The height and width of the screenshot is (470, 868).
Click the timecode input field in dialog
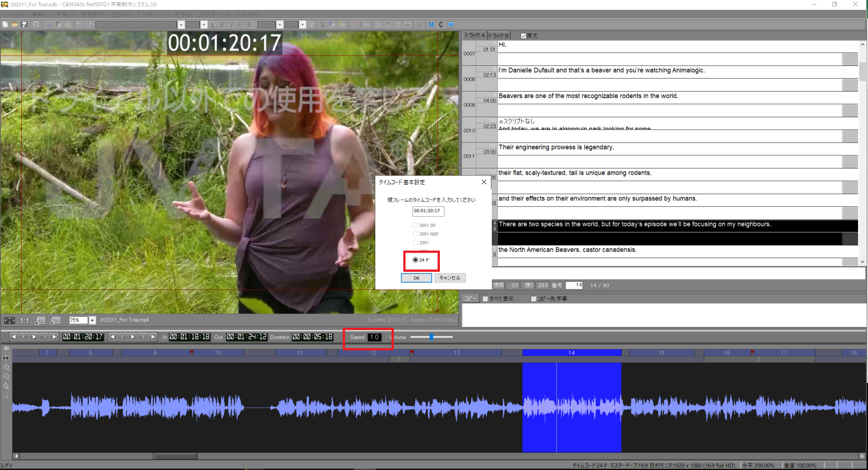tap(428, 211)
